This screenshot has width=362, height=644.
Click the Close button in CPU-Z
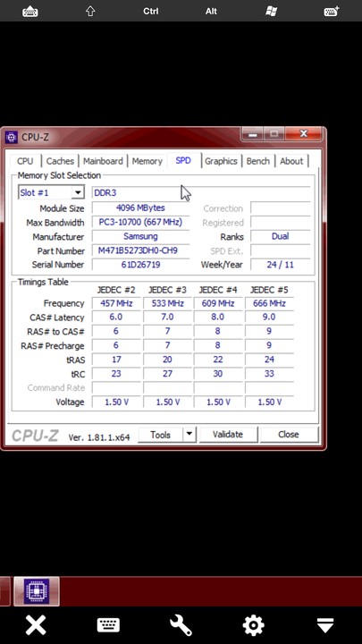coord(289,435)
